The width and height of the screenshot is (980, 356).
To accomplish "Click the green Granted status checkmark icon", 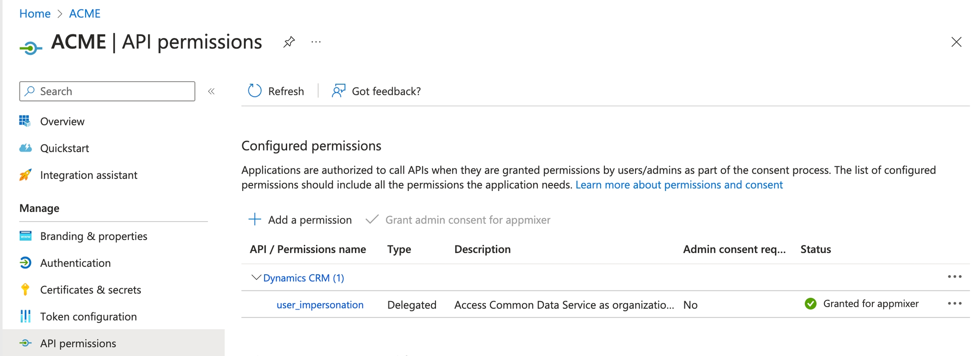I will point(810,304).
